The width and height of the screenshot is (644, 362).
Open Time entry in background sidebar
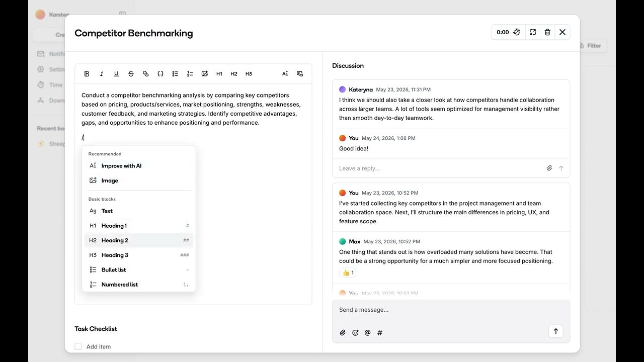[50, 85]
